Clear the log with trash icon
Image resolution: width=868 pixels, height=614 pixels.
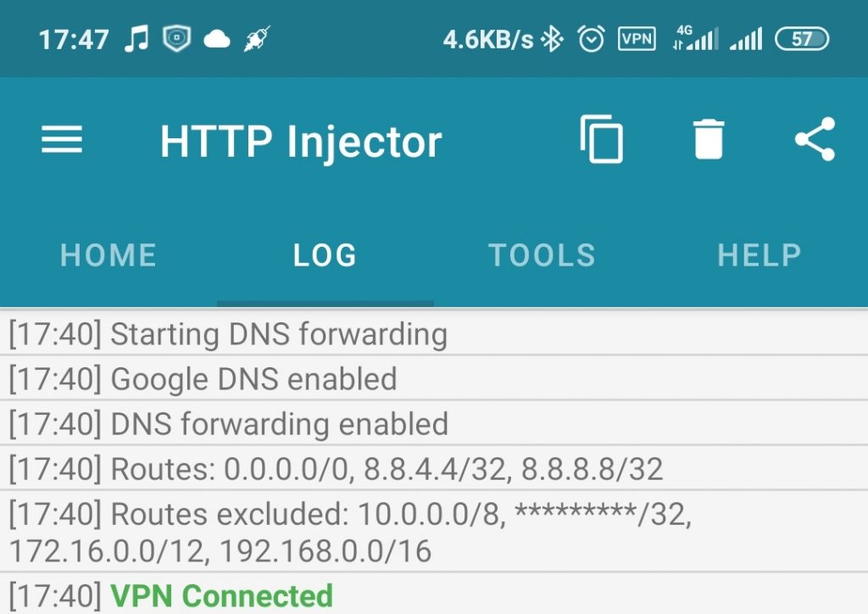click(709, 139)
